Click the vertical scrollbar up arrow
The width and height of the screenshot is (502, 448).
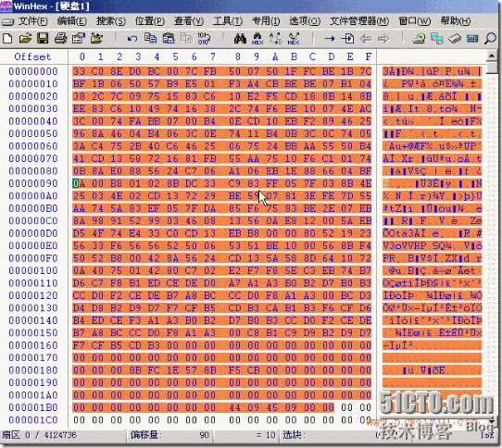pyautogui.click(x=491, y=56)
